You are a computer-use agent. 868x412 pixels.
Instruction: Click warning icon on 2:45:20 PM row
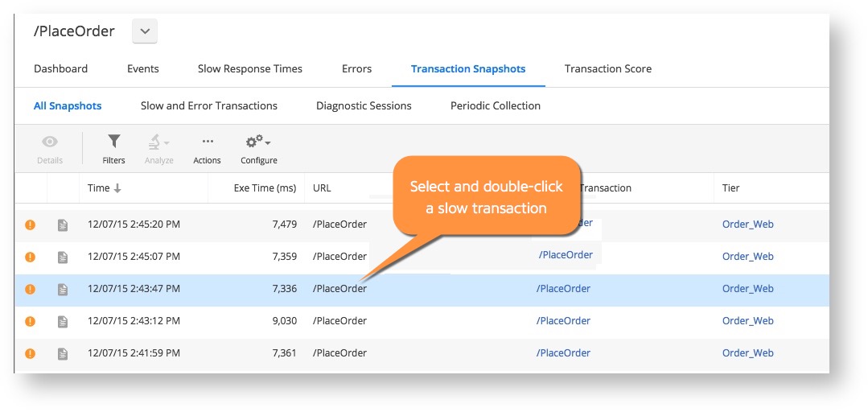pos(30,225)
